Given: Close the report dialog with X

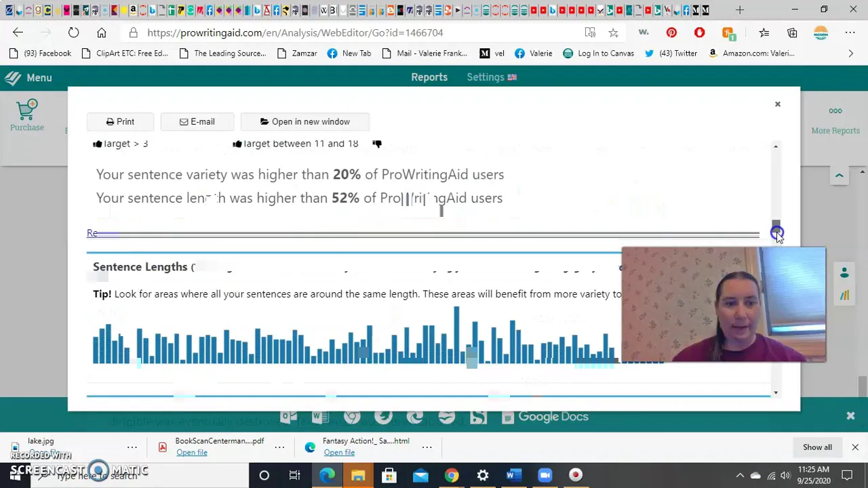Looking at the screenshot, I should tap(778, 104).
